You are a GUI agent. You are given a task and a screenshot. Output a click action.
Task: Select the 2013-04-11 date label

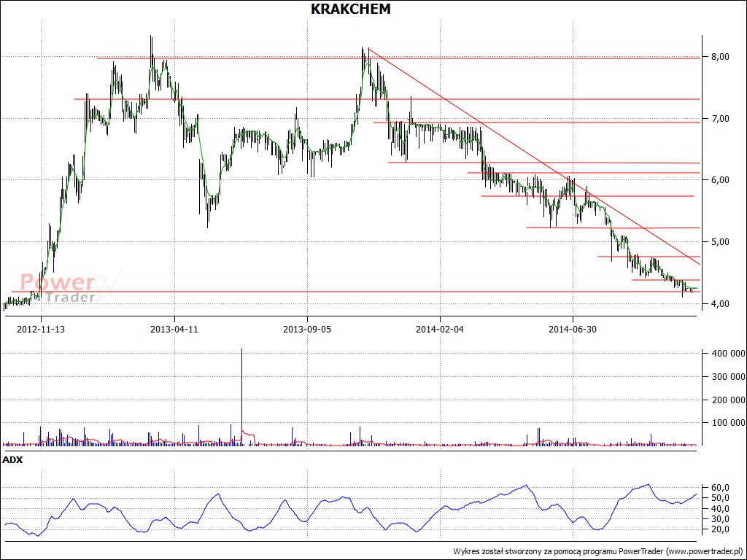pos(174,329)
